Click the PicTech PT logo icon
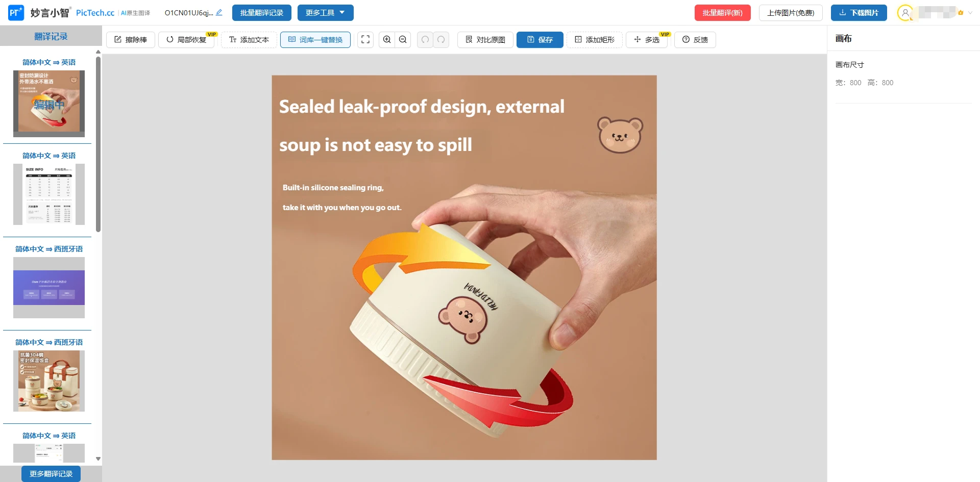Image resolution: width=980 pixels, height=482 pixels. (16, 13)
